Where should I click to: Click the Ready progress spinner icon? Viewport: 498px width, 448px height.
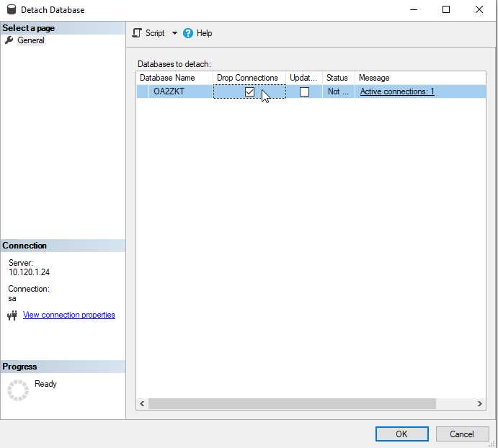[18, 390]
